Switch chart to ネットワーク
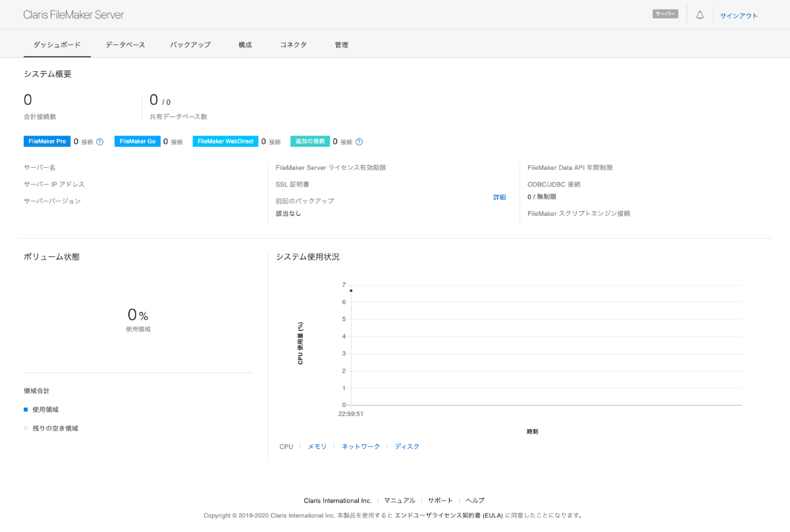790x532 pixels. tap(361, 446)
